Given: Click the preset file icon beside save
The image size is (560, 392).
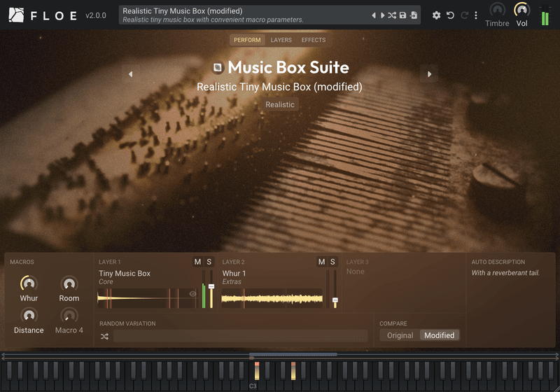Looking at the screenshot, I should pos(414,15).
